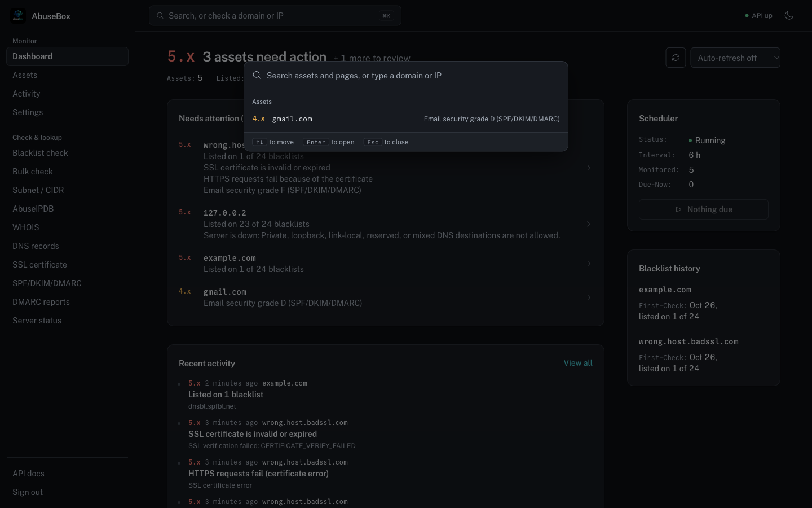Screen dimensions: 812x508
Task: Open 'SSL certificate is invalid or expired' activity entry
Action: (x=253, y=434)
